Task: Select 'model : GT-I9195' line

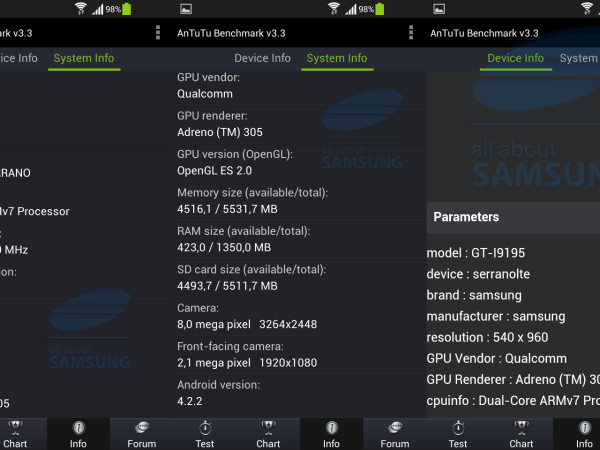Action: (x=476, y=253)
